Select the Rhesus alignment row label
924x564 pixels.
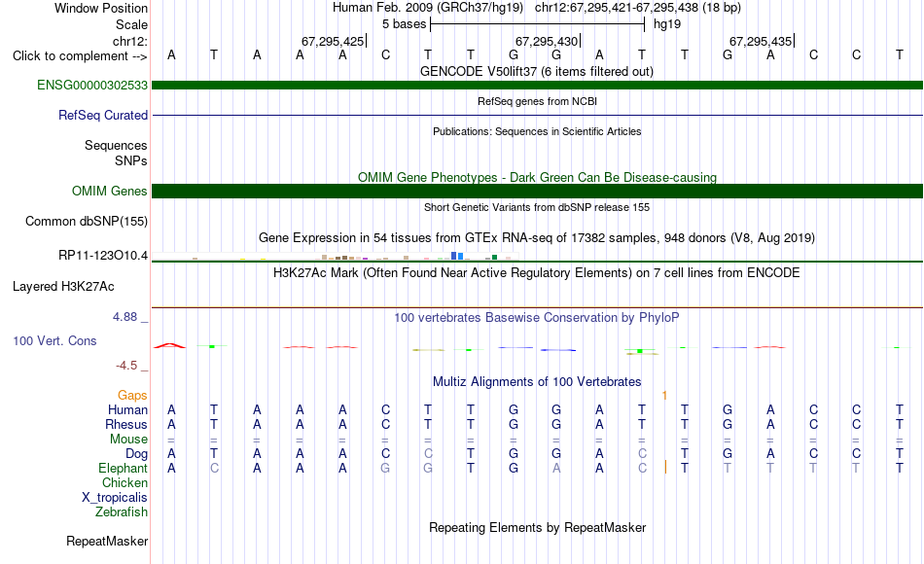coord(126,425)
